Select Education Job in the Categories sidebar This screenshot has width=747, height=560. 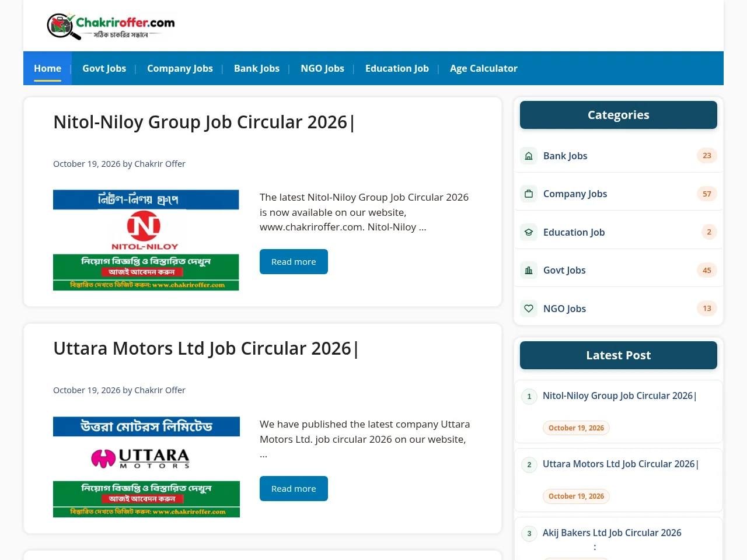[x=574, y=232]
